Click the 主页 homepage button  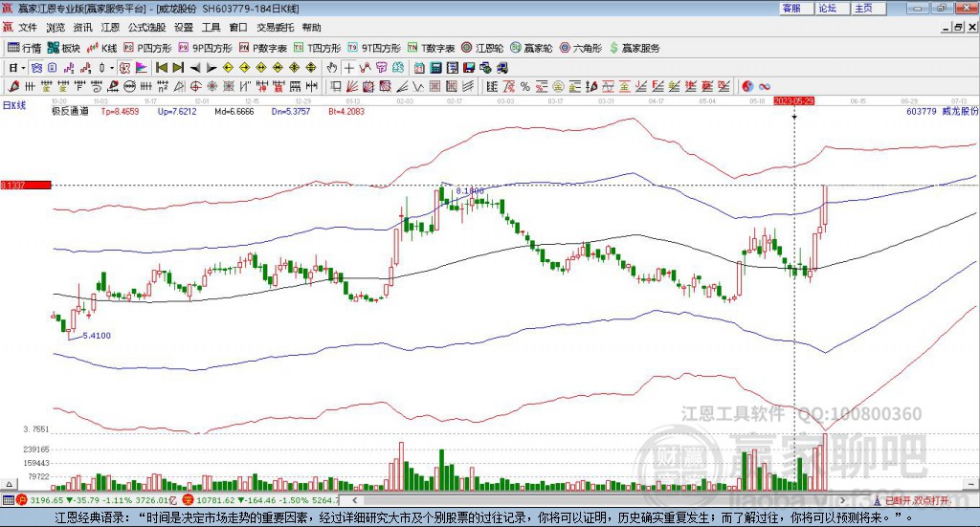pos(869,8)
